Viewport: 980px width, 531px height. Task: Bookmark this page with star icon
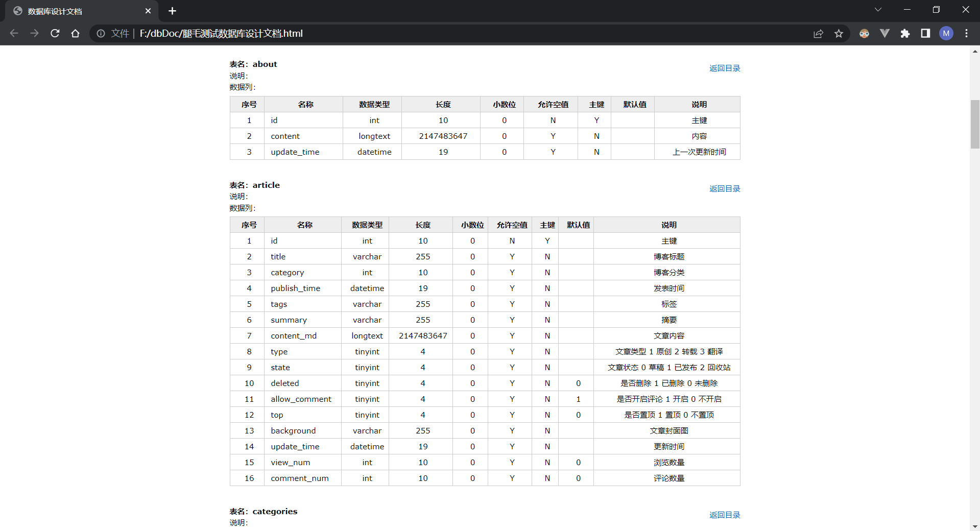[x=839, y=33]
